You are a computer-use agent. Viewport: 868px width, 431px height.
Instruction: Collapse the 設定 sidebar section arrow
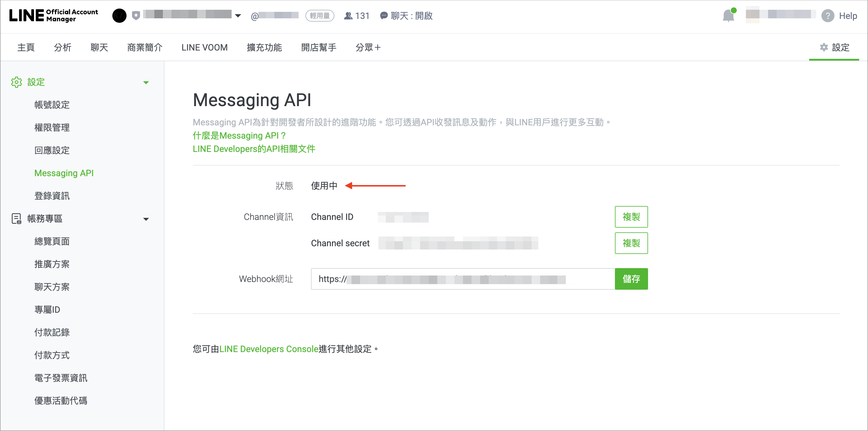pos(146,82)
